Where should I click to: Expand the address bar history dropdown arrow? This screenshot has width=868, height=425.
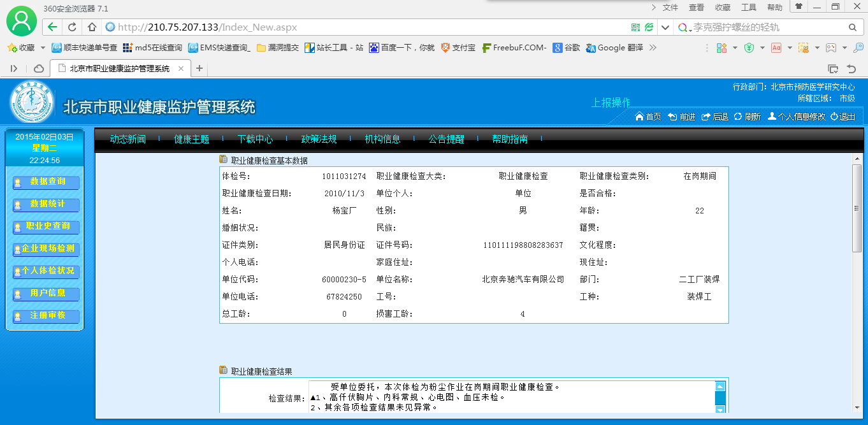(x=665, y=27)
